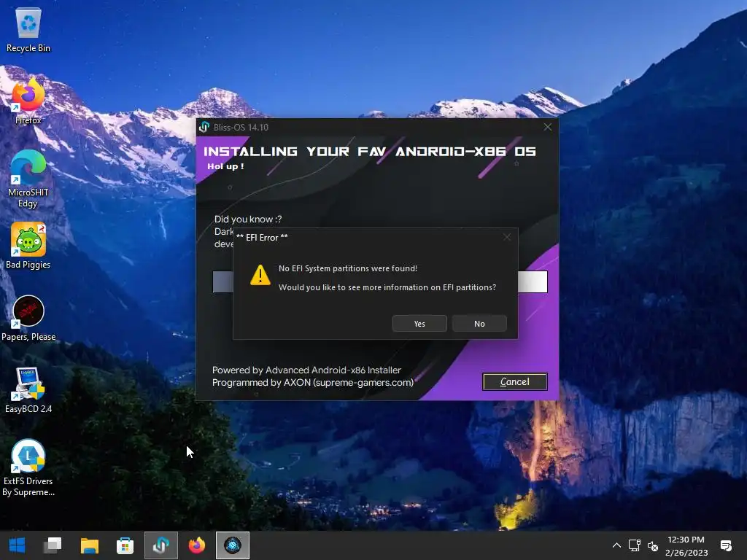
Task: Select the ExtFS Drivers desktop shortcut
Action: pos(28,467)
